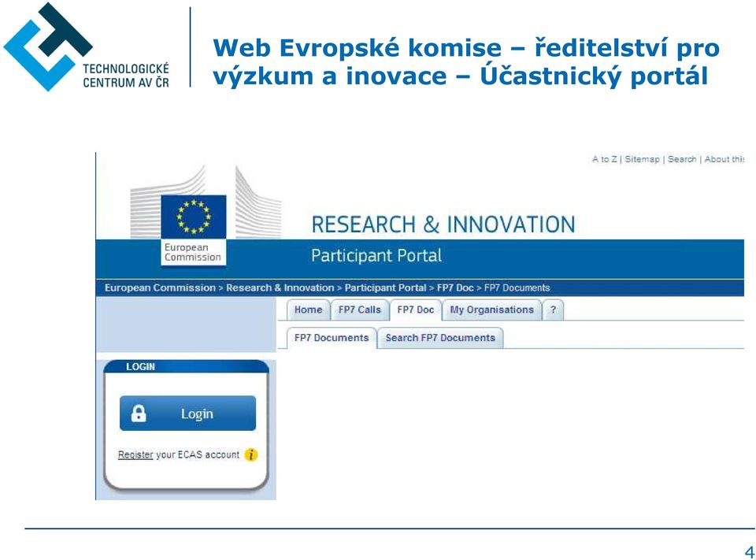Click the Participant Portal banner title
756x560 pixels.
(x=376, y=256)
